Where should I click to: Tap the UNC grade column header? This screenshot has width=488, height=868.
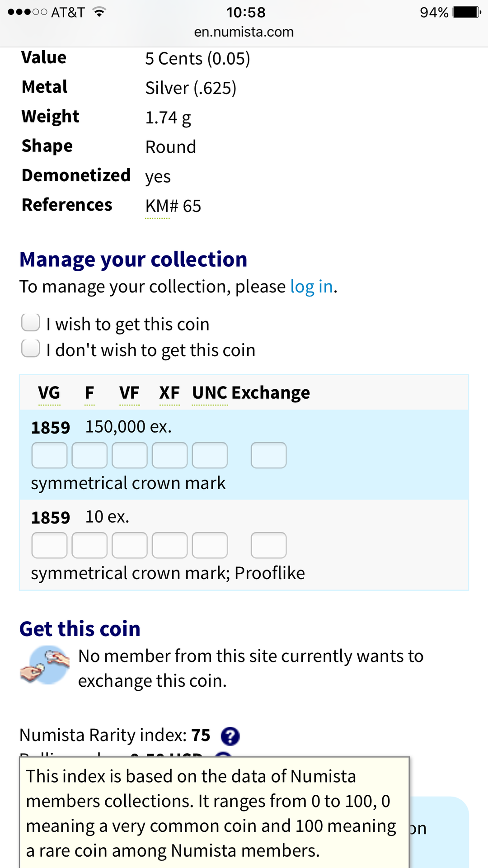[210, 393]
